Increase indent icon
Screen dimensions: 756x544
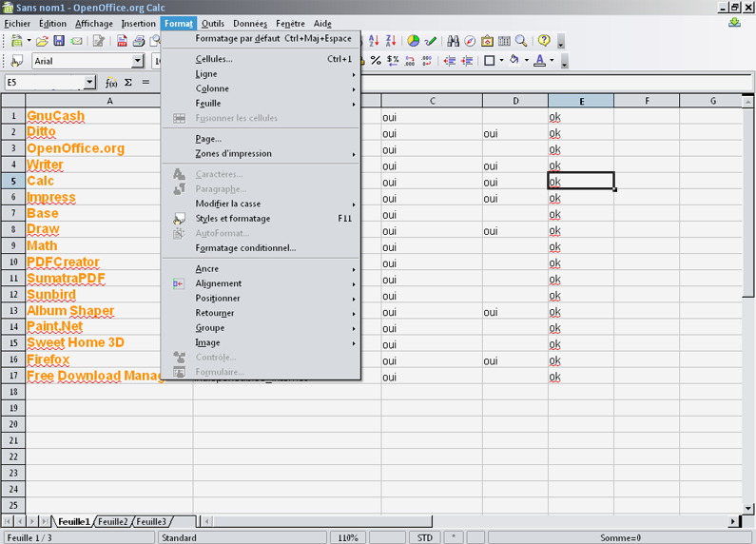click(x=467, y=61)
